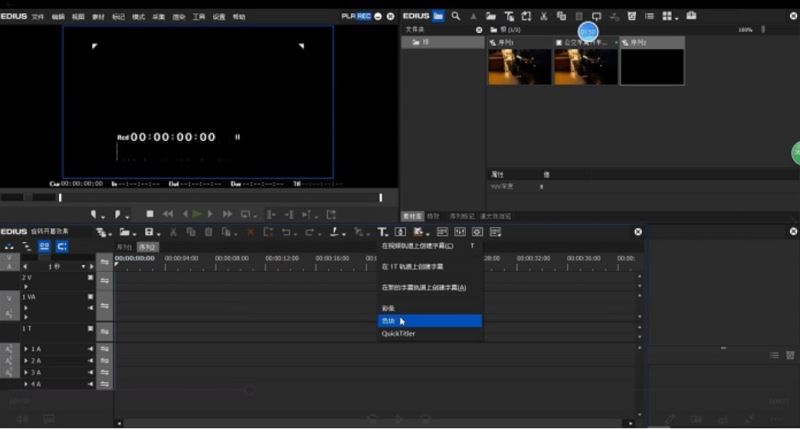The image size is (800, 429).
Task: Set the Out point marker
Action: coord(119,215)
